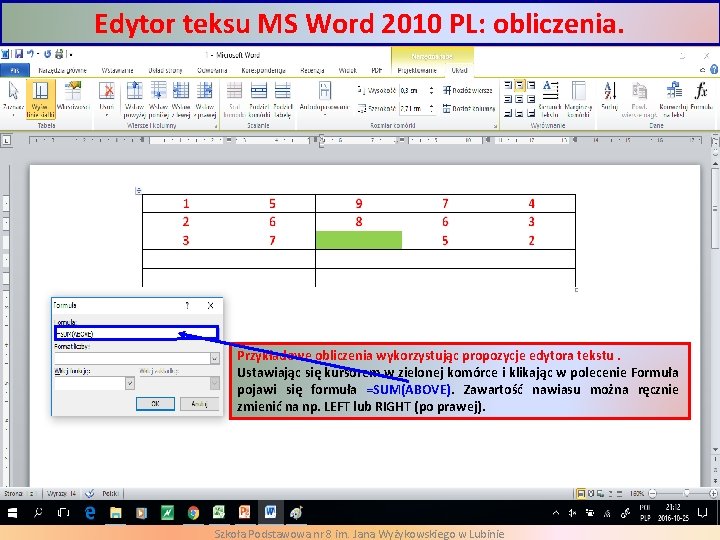Image resolution: width=720 pixels, height=540 pixels.
Task: Toggle Wyświetl linie siatki gridlines button
Action: pos(40,98)
